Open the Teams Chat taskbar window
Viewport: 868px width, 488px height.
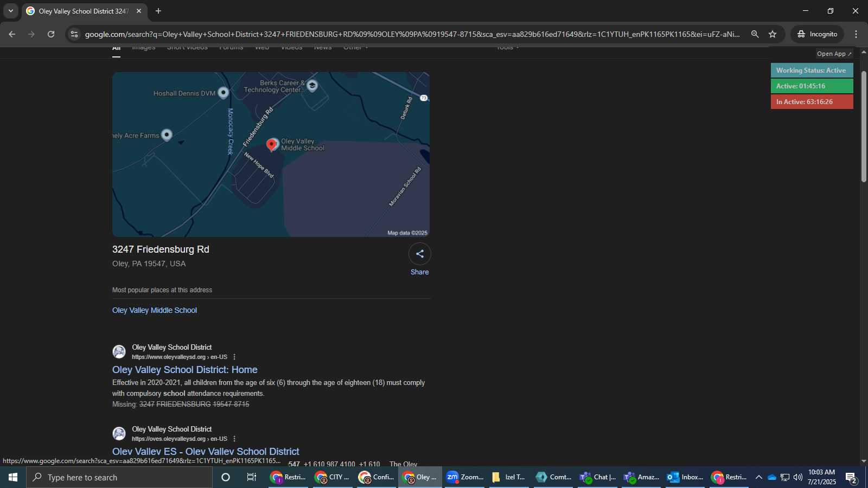(x=597, y=477)
